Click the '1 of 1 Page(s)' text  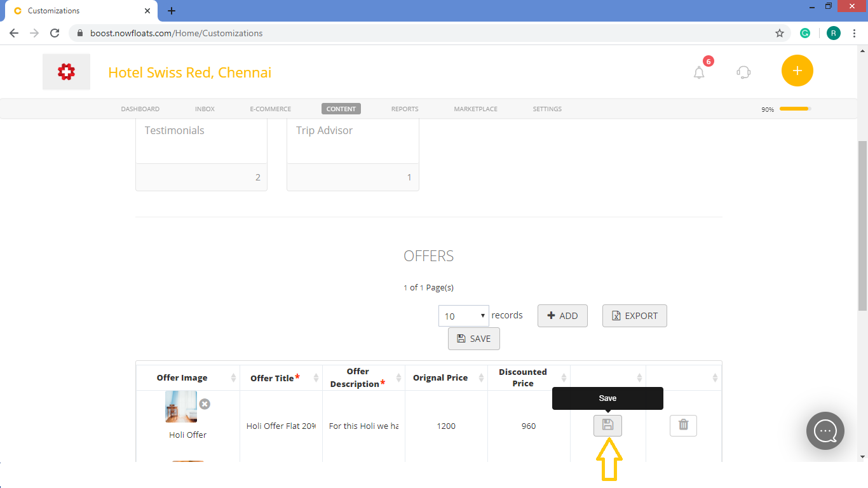tap(428, 288)
